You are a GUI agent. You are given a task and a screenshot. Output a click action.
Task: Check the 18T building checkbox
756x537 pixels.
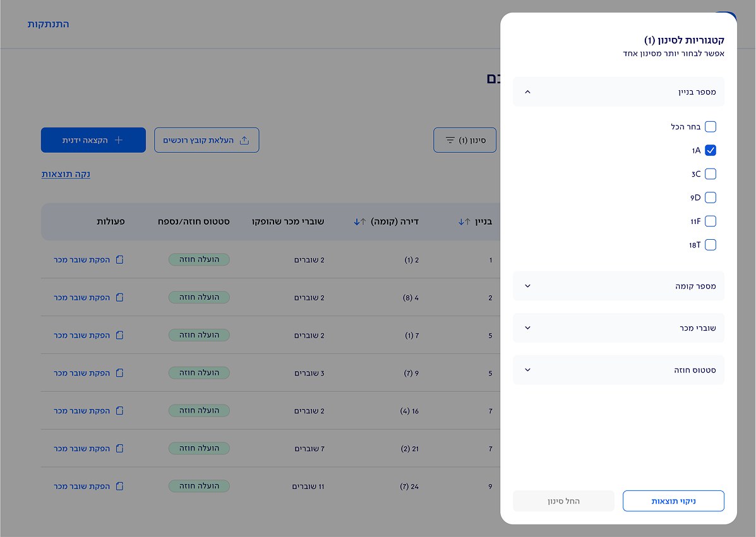(x=710, y=245)
